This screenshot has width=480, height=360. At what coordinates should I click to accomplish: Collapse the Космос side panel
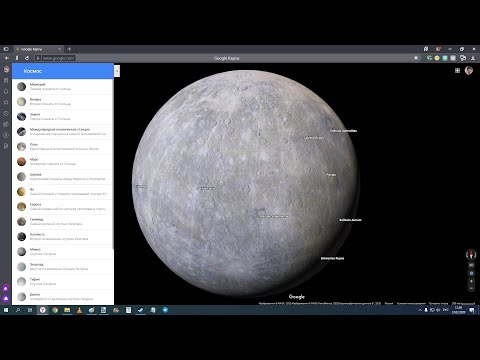click(117, 71)
